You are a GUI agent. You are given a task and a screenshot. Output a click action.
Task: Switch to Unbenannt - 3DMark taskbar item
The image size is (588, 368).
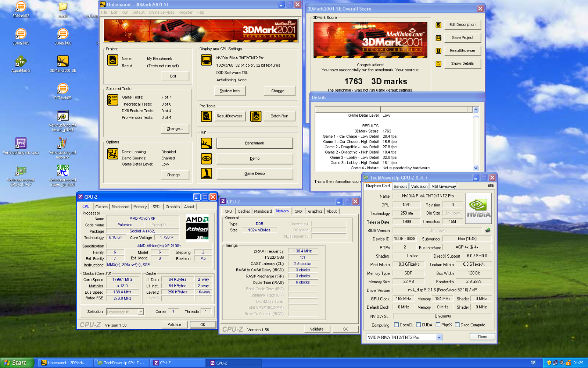pos(66,363)
